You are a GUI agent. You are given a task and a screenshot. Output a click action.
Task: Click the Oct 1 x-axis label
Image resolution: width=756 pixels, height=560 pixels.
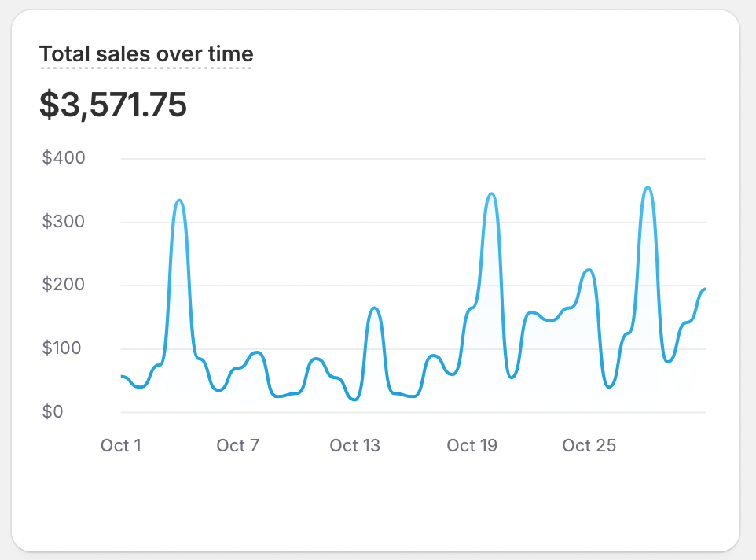click(x=121, y=446)
